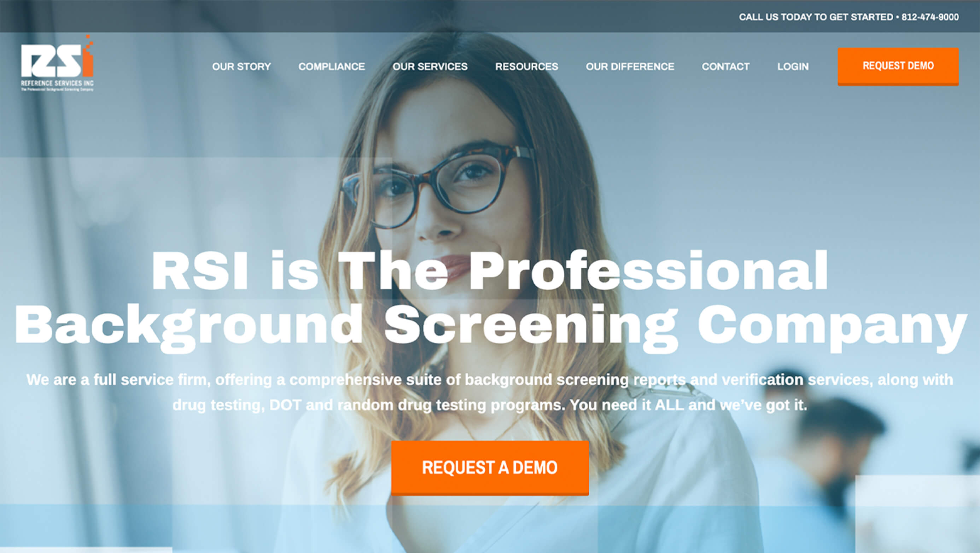Click the RSI Reference Services logo
This screenshot has width=980, height=553.
(x=57, y=63)
